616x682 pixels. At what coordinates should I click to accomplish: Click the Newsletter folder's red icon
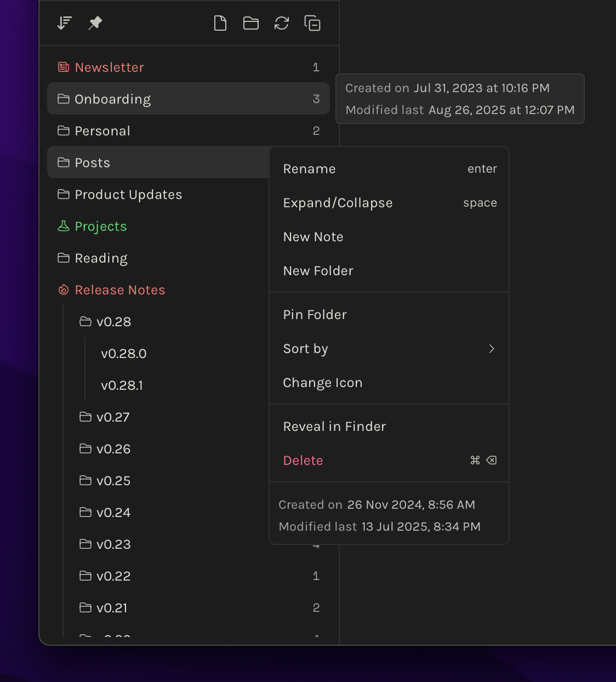[63, 67]
